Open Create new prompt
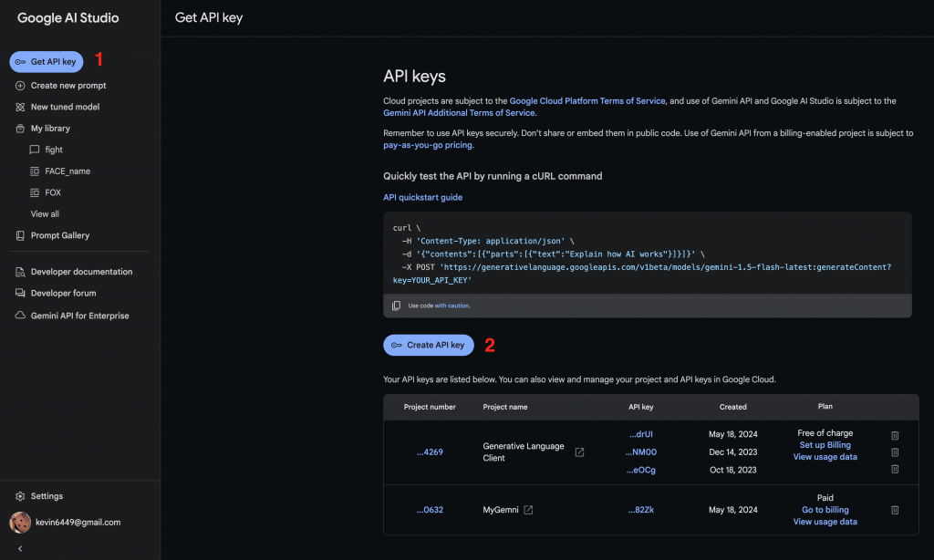 [67, 86]
